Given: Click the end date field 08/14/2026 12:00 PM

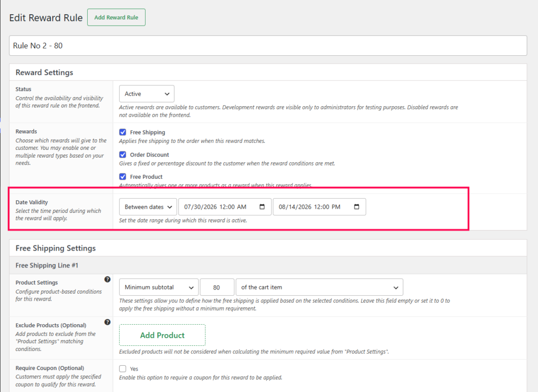Looking at the screenshot, I should point(319,207).
